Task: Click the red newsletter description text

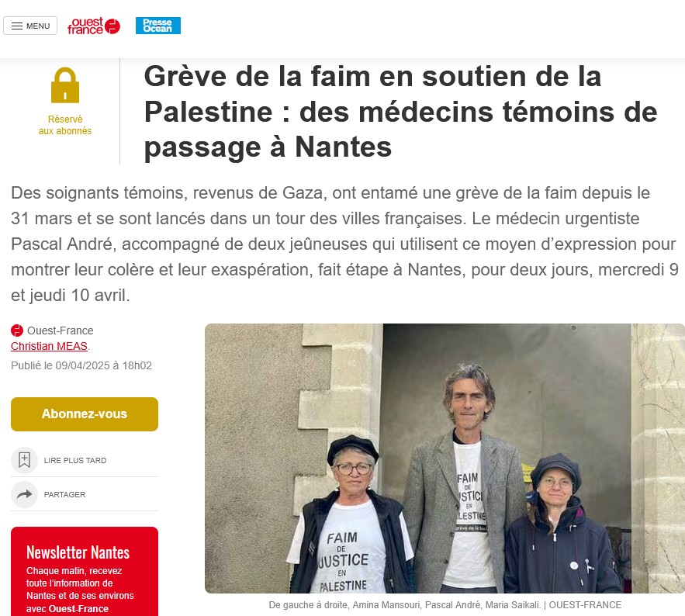Action: click(81, 590)
